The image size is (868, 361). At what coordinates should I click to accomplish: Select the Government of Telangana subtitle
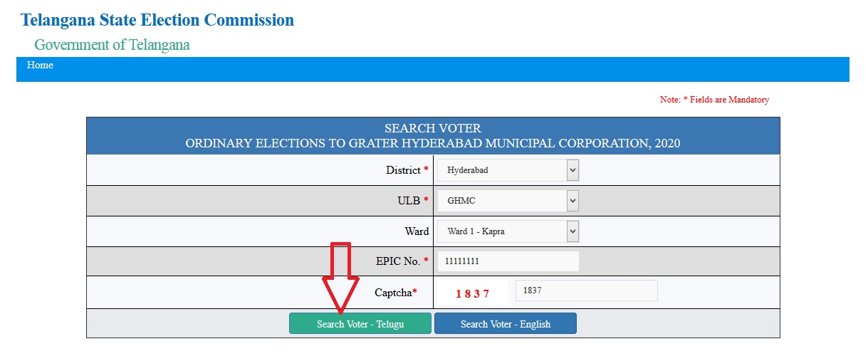(112, 45)
